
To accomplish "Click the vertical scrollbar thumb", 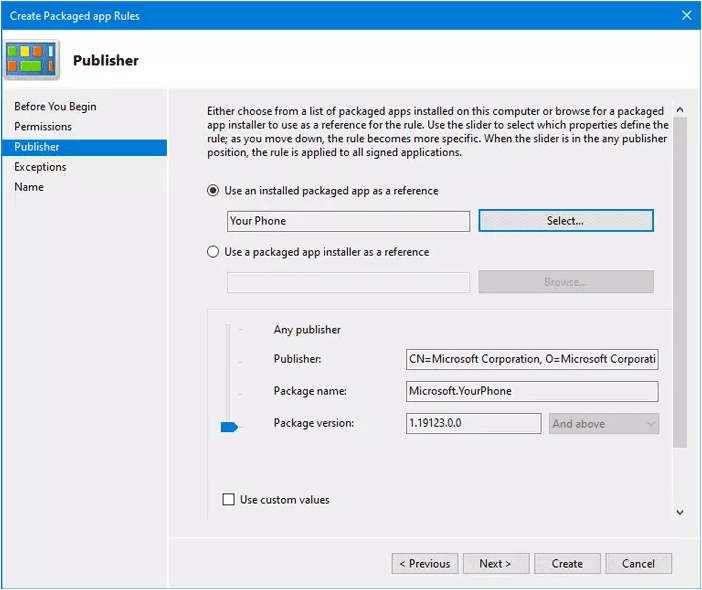I will pos(680,282).
